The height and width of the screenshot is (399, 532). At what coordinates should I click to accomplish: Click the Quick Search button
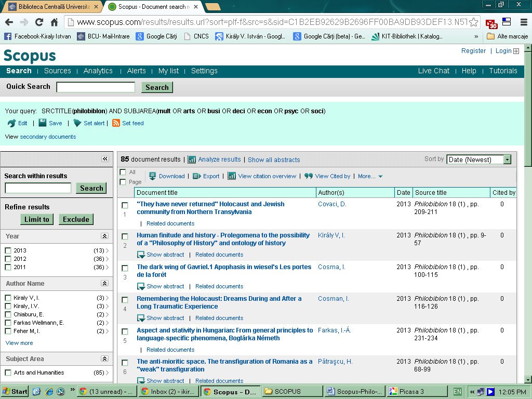pos(157,87)
